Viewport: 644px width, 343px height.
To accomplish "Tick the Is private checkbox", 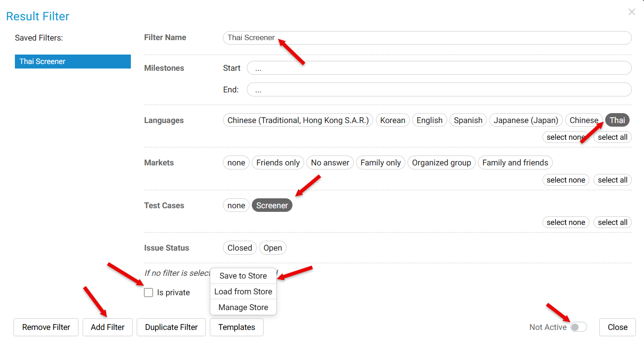I will 148,293.
